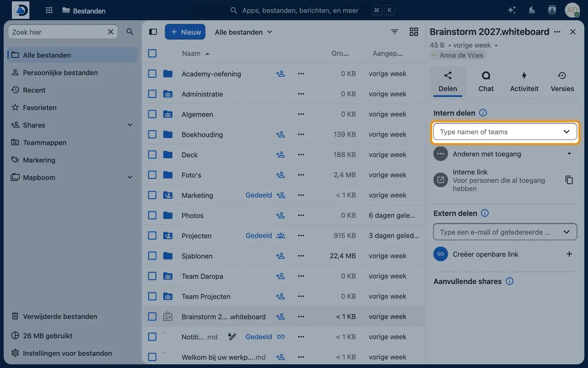Close the details sidebar
This screenshot has height=368, width=588.
[573, 32]
